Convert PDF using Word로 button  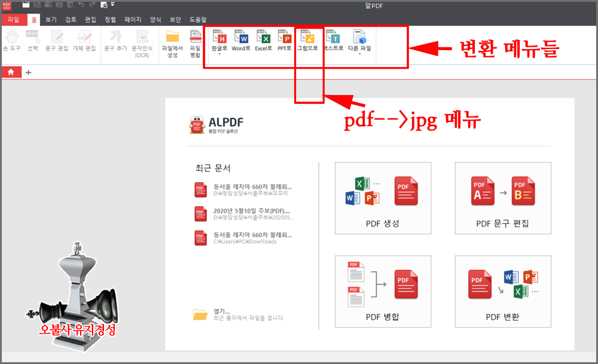point(241,41)
